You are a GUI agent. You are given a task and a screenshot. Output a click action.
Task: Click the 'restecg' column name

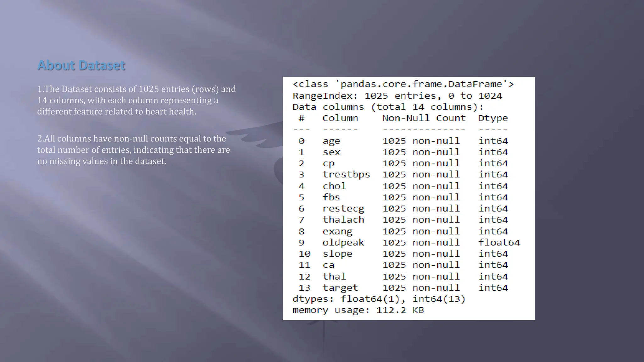pos(343,209)
